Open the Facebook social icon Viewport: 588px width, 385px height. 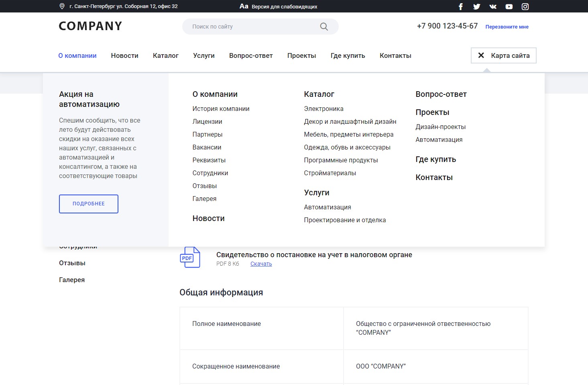pyautogui.click(x=460, y=6)
